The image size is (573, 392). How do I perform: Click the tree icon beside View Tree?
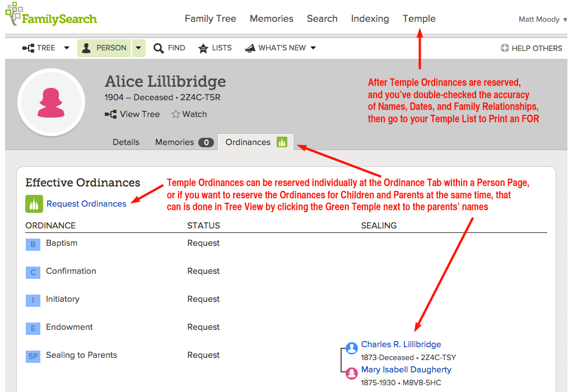[x=110, y=114]
